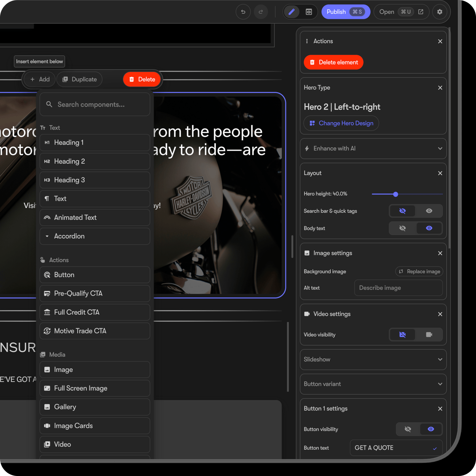This screenshot has height=476, width=476.
Task: Click the search magnifier icon
Action: [x=49, y=104]
